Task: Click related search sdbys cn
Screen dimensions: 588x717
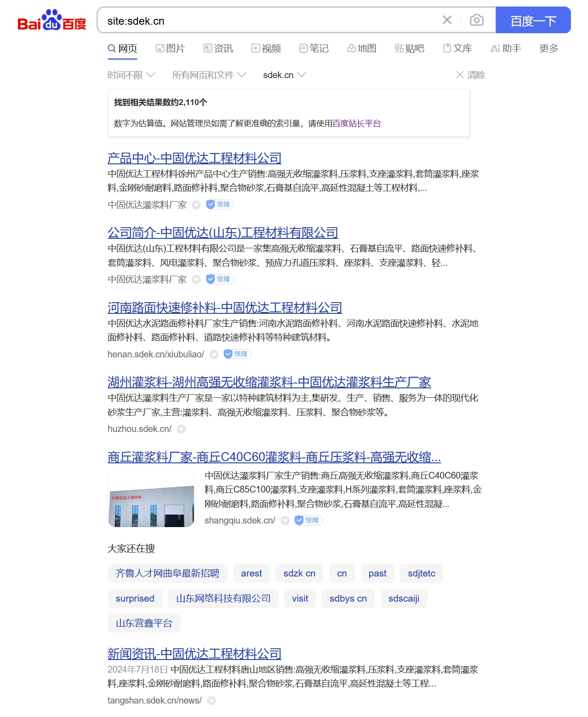Action: (x=348, y=598)
